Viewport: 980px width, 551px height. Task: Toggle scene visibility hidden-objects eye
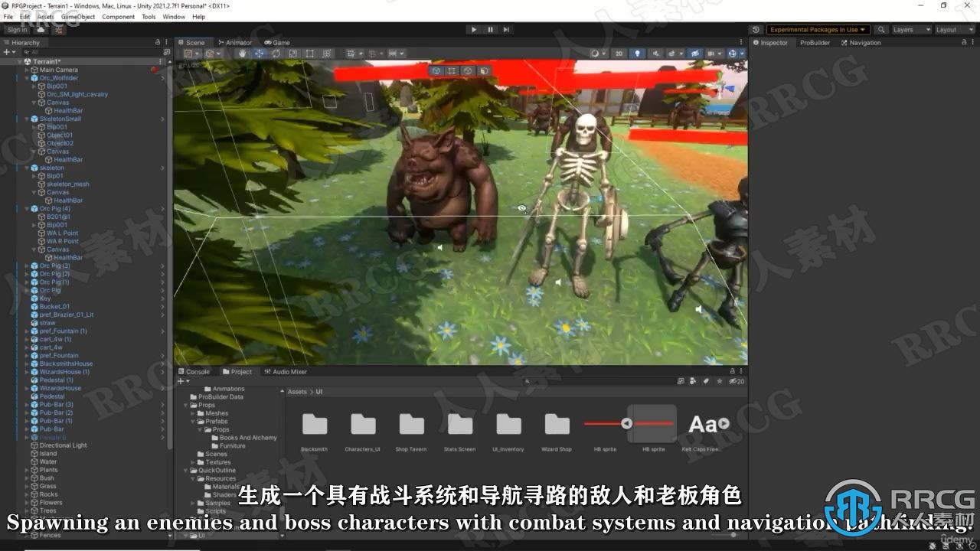695,54
